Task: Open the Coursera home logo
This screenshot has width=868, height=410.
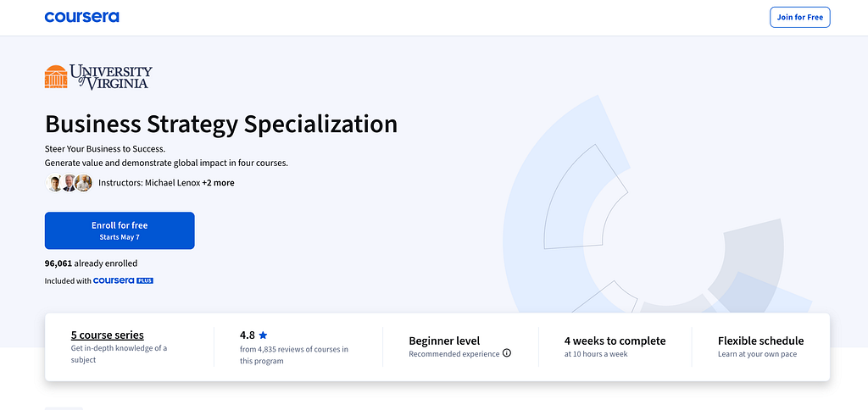Action: tap(82, 17)
